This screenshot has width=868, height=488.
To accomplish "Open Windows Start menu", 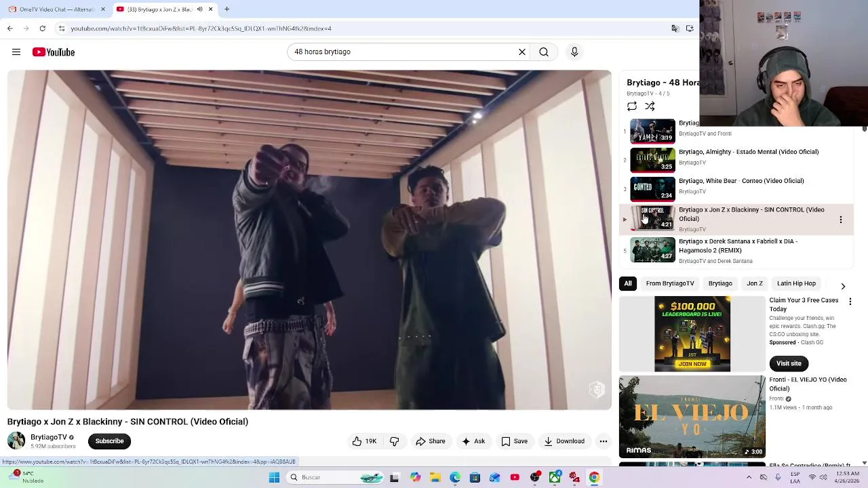I will click(x=275, y=477).
